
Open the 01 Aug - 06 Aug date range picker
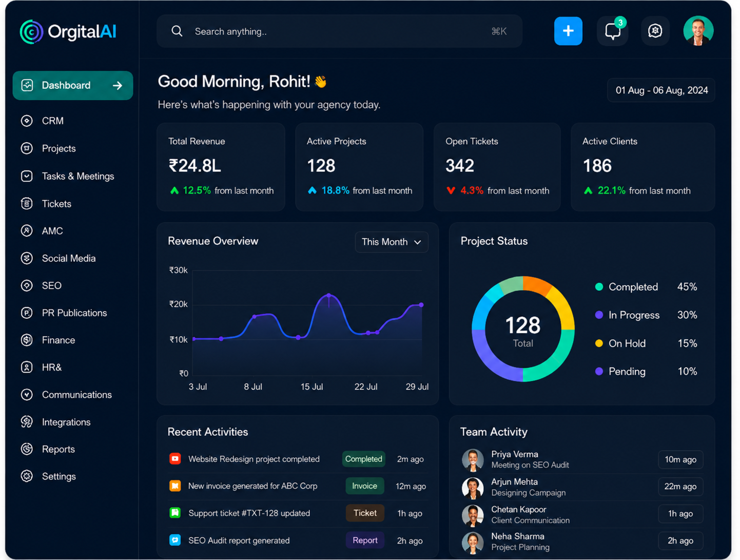(661, 90)
